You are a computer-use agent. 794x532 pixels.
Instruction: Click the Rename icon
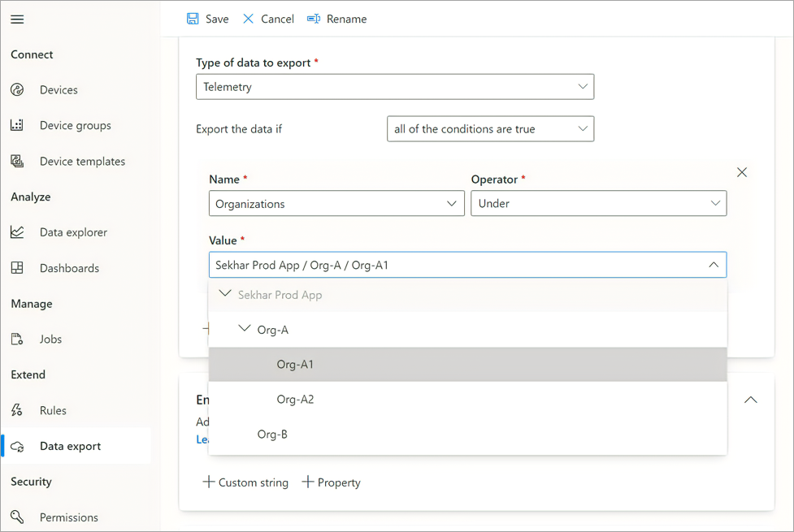point(314,19)
